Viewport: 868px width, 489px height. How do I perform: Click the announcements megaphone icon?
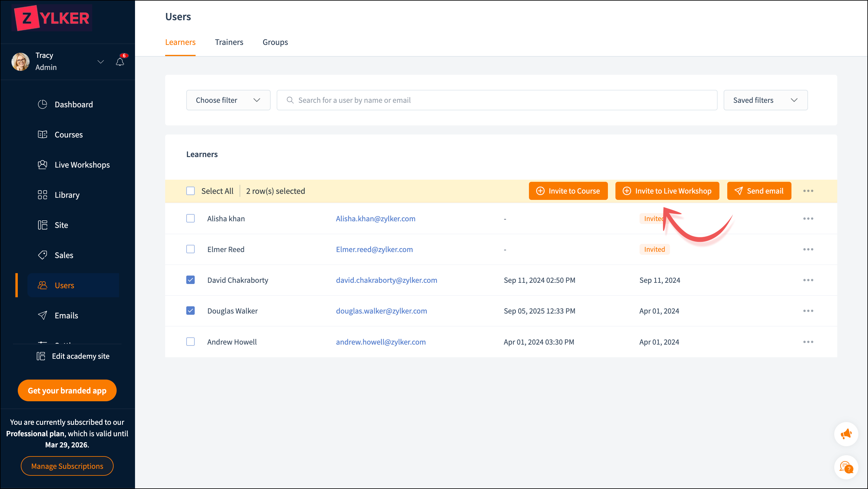point(846,434)
